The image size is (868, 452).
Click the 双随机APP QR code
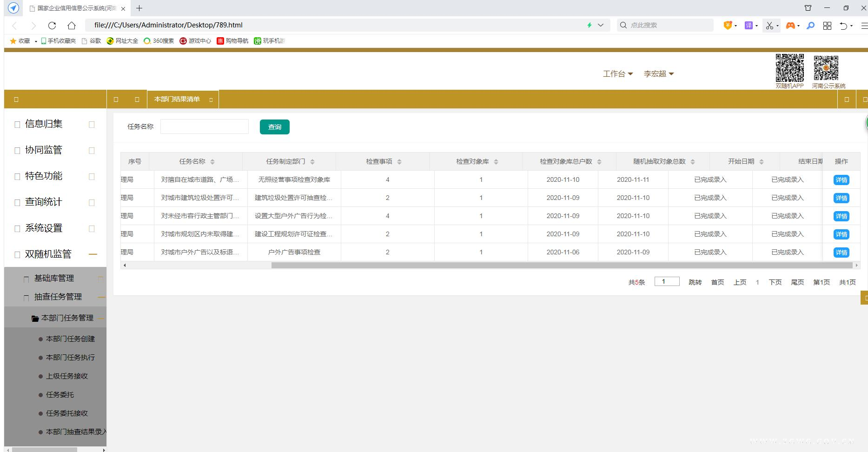click(x=789, y=68)
